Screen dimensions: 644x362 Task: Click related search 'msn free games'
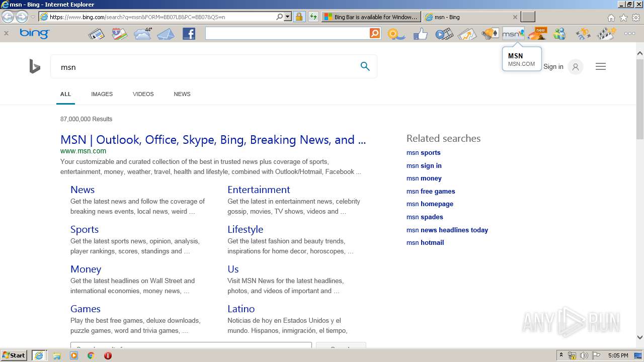click(x=431, y=191)
